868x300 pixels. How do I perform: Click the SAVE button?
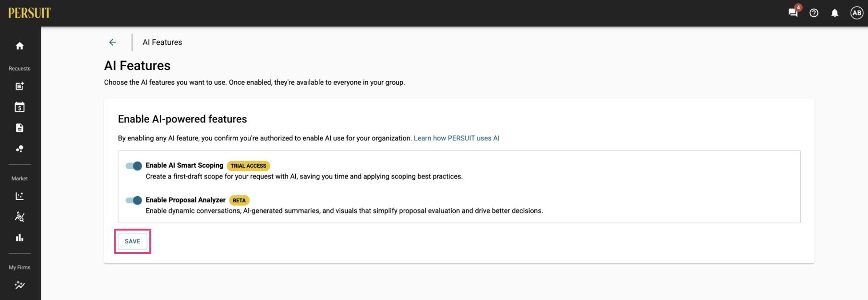133,241
